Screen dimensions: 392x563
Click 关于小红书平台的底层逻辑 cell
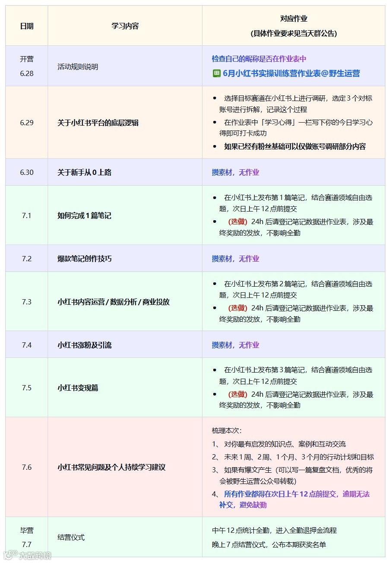click(125, 123)
